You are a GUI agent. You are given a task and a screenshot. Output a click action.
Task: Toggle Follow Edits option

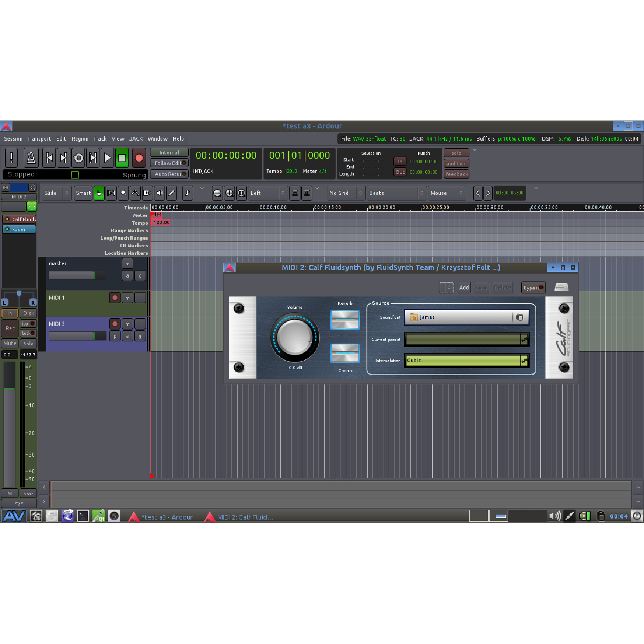(169, 163)
